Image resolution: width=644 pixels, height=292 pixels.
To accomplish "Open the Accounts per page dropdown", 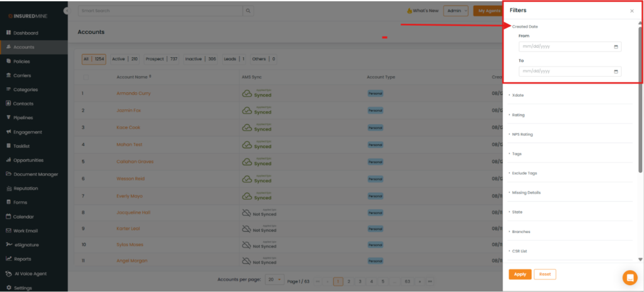I will coord(275,279).
